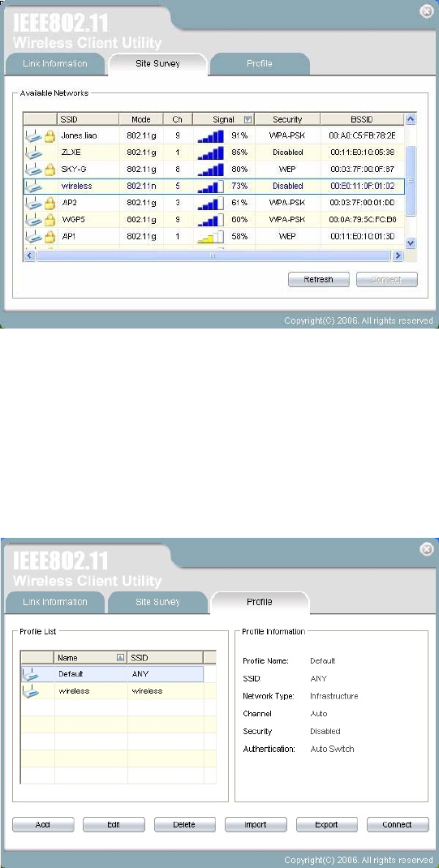Click horizontal scrollbar thumb in network list

(213, 256)
